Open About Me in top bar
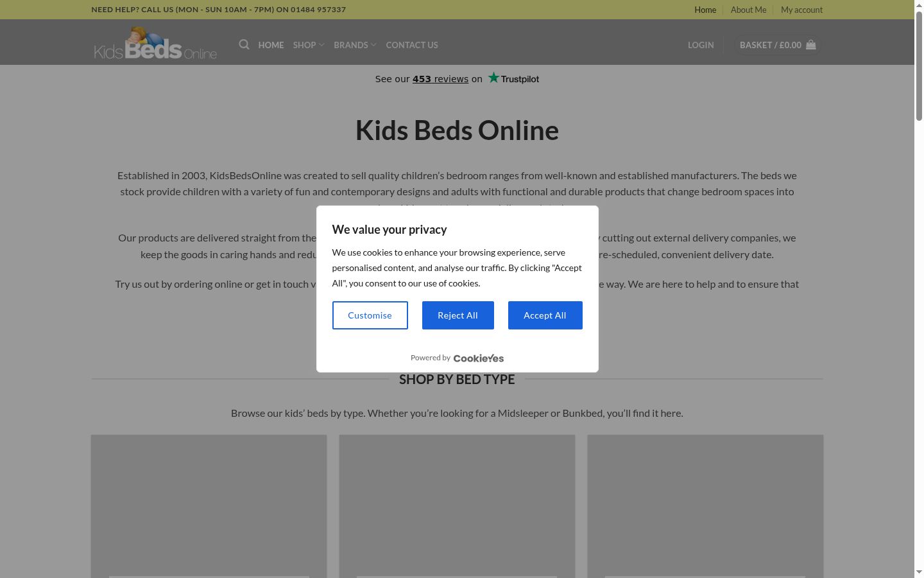Viewport: 924px width, 578px height. 748,10
